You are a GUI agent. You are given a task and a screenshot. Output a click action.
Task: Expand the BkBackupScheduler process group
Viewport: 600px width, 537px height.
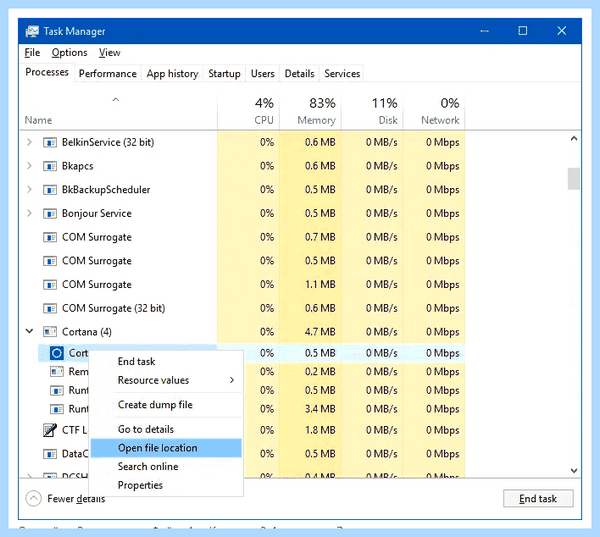tap(29, 190)
